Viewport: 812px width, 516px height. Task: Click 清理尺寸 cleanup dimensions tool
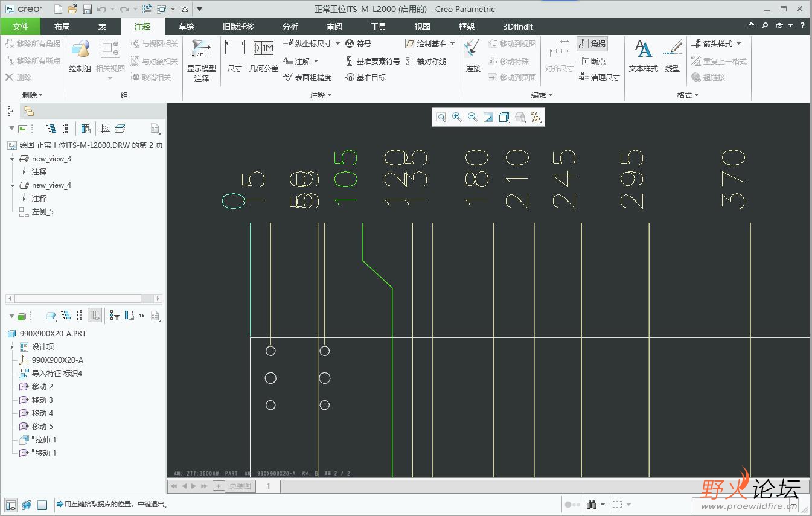(599, 77)
